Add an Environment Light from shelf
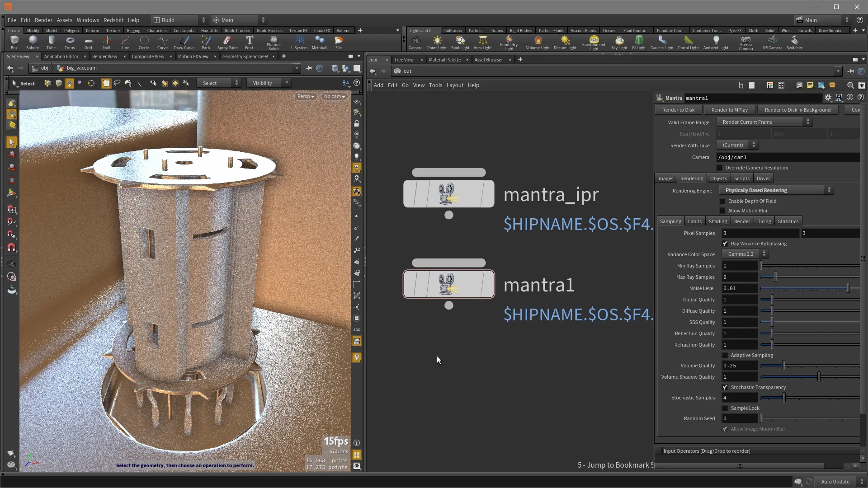 pos(594,42)
